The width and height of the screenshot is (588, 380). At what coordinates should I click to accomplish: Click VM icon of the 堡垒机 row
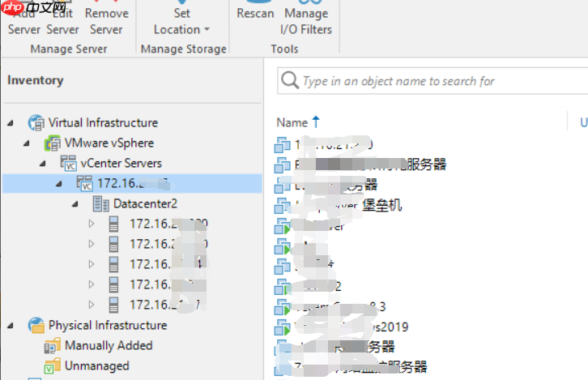(283, 206)
